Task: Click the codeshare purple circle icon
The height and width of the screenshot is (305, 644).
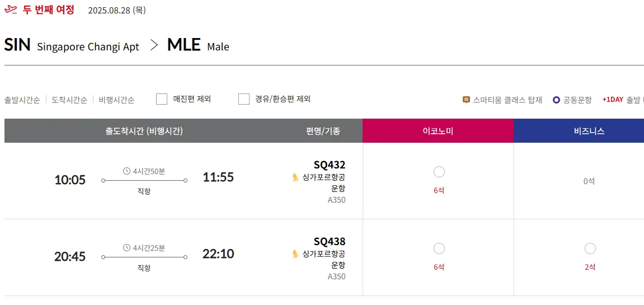Action: point(556,100)
